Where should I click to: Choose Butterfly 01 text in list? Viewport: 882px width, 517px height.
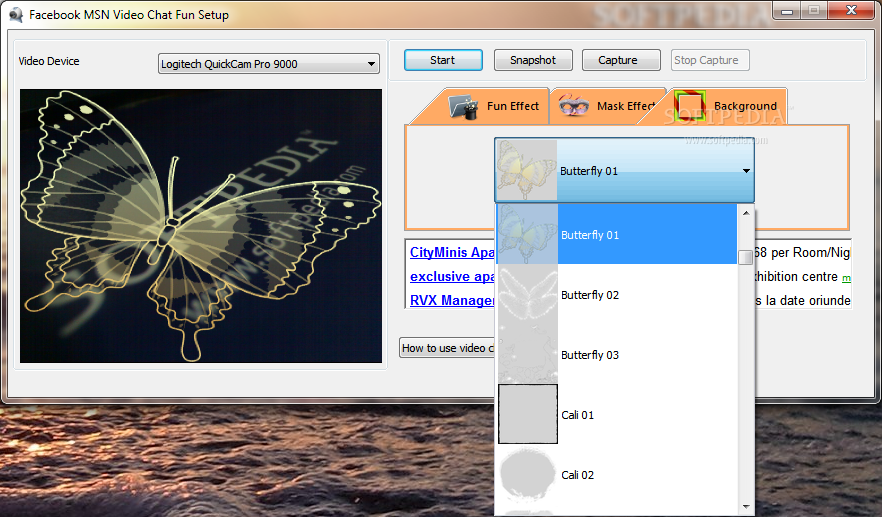pyautogui.click(x=590, y=235)
